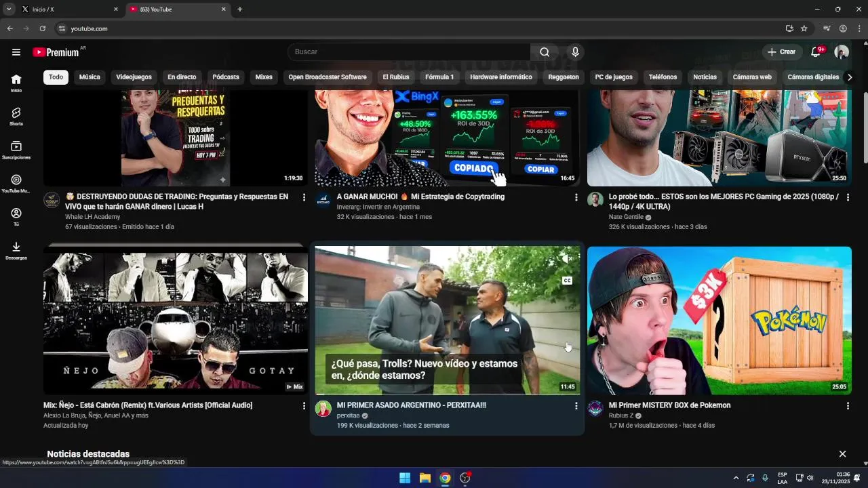Open the Pokémon mystery box thumbnail
Screen dimensions: 868x488
coord(719,320)
